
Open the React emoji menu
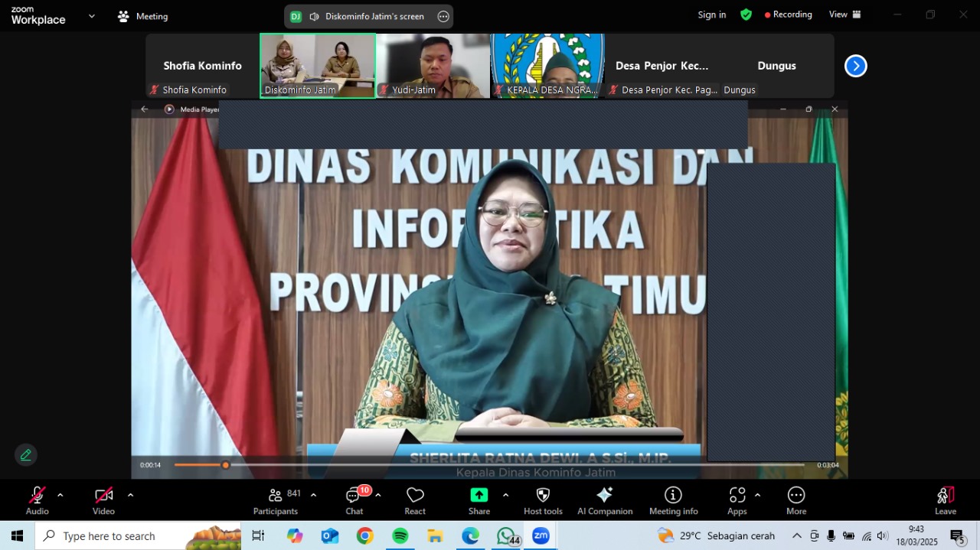(x=415, y=500)
